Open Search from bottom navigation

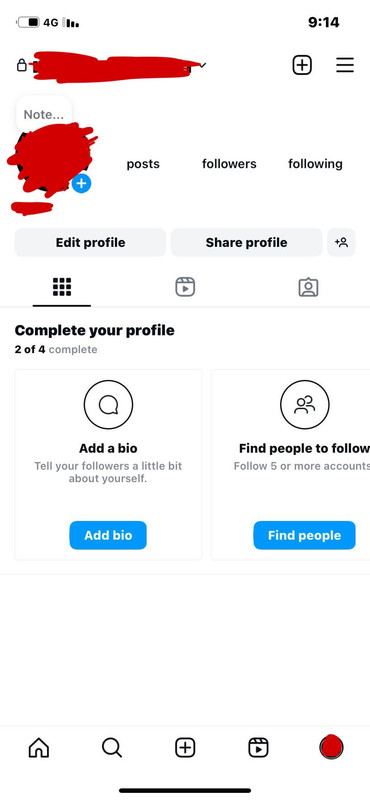click(112, 748)
